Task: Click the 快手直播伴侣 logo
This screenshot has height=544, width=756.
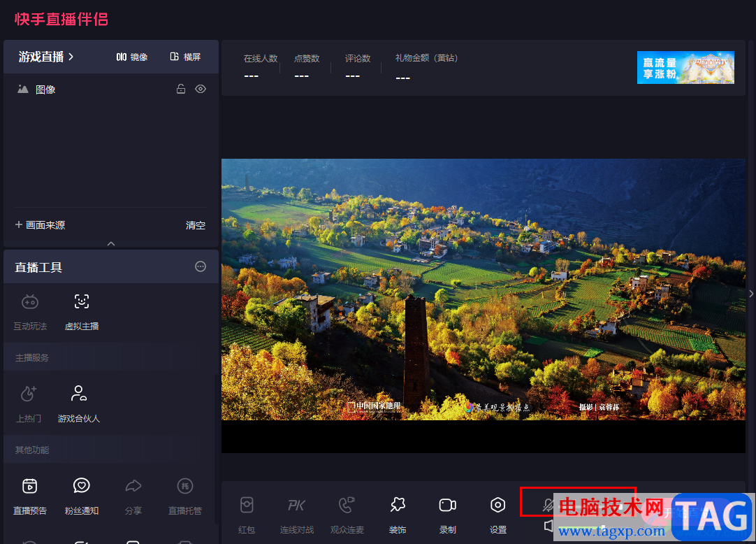Action: 61,19
